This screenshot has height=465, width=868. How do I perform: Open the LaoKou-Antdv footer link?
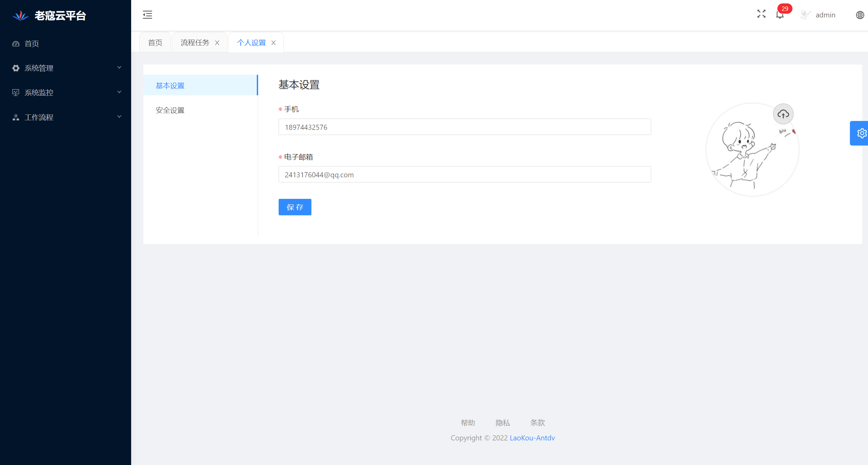[532, 438]
